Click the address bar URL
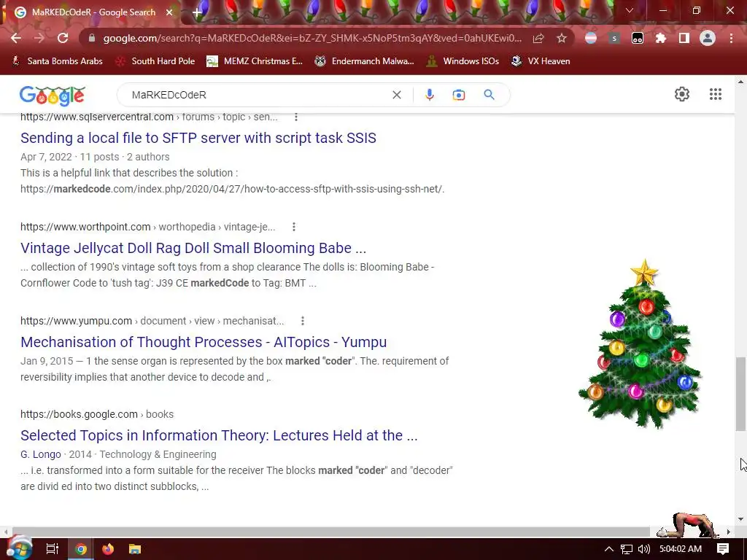747x560 pixels. 312,38
